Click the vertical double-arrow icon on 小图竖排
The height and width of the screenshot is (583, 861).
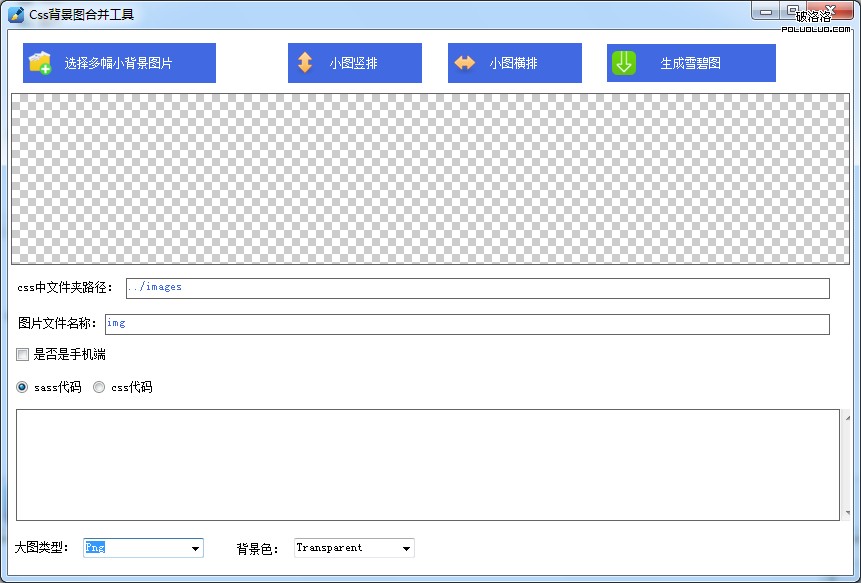point(307,62)
